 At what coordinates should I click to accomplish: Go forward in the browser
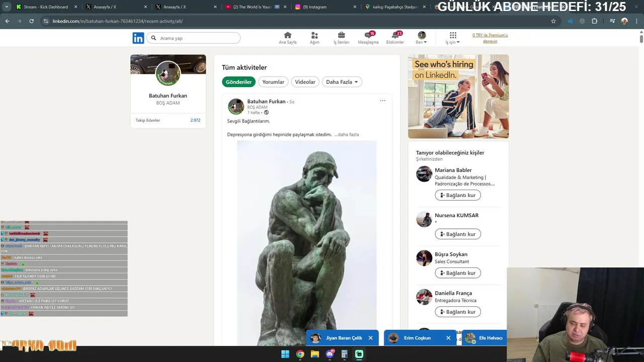20,21
